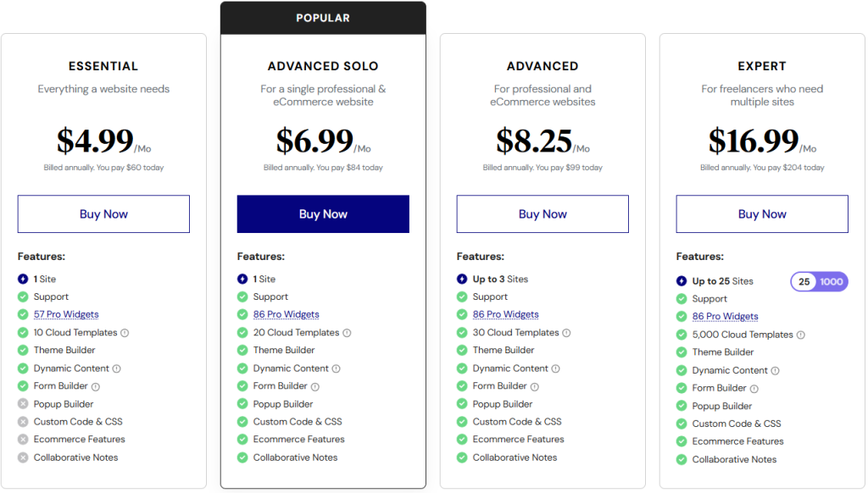
Task: Click Dynamic Content info icon in Essential plan
Action: pyautogui.click(x=116, y=368)
